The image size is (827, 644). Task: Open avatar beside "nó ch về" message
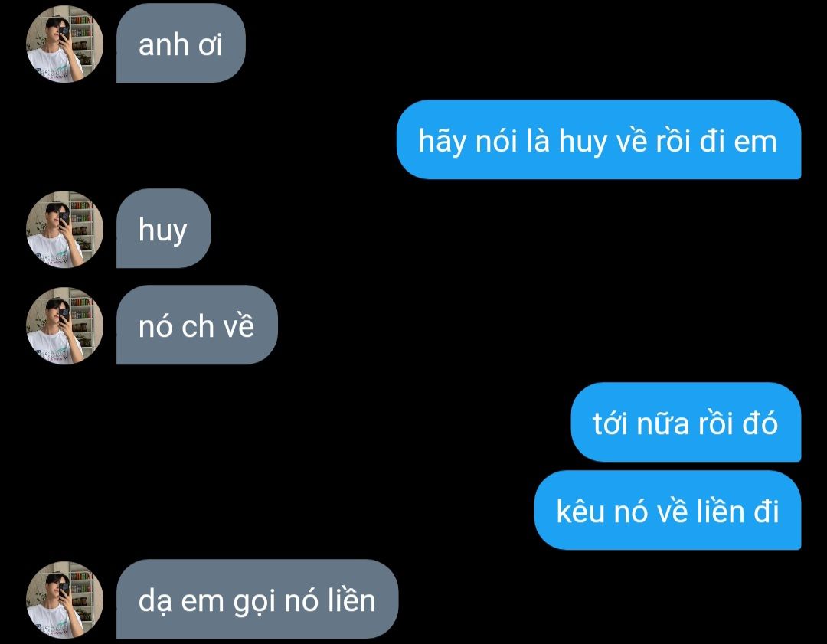tap(64, 325)
